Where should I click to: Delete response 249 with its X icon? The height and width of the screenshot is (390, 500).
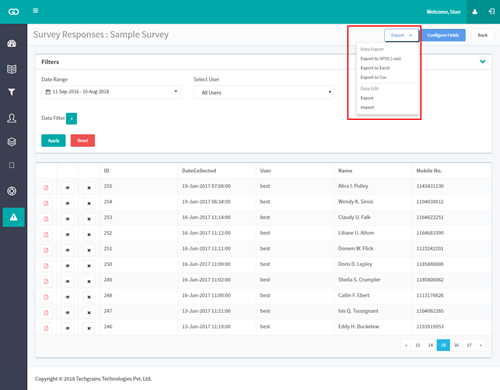[x=89, y=281]
